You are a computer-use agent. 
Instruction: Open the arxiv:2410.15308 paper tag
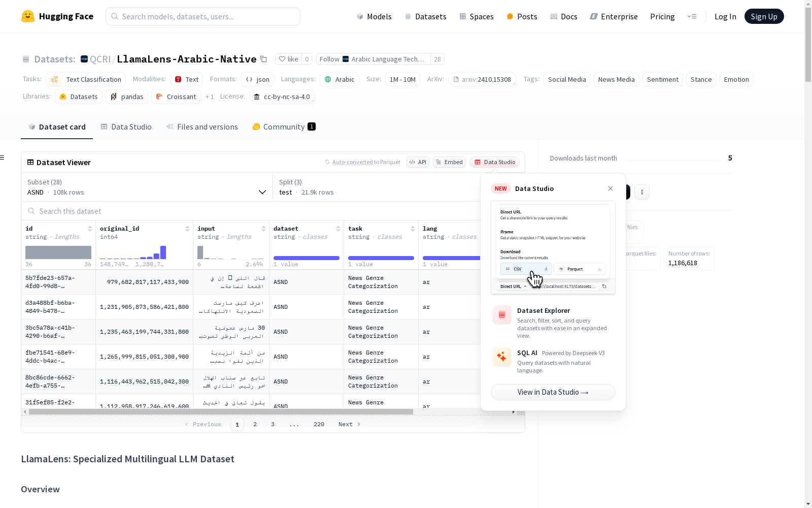pos(482,79)
